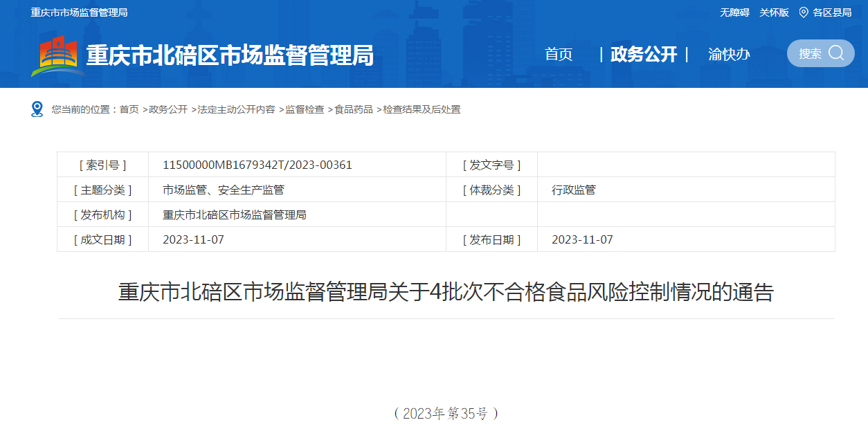The width and height of the screenshot is (868, 429).
Task: Open 法定主动公开内容 breadcrumb link
Action: tap(236, 109)
